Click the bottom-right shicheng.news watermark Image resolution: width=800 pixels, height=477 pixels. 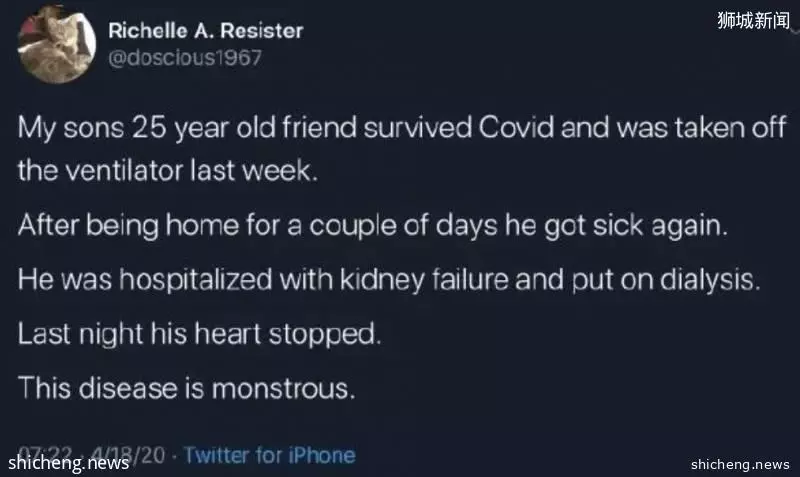740,464
